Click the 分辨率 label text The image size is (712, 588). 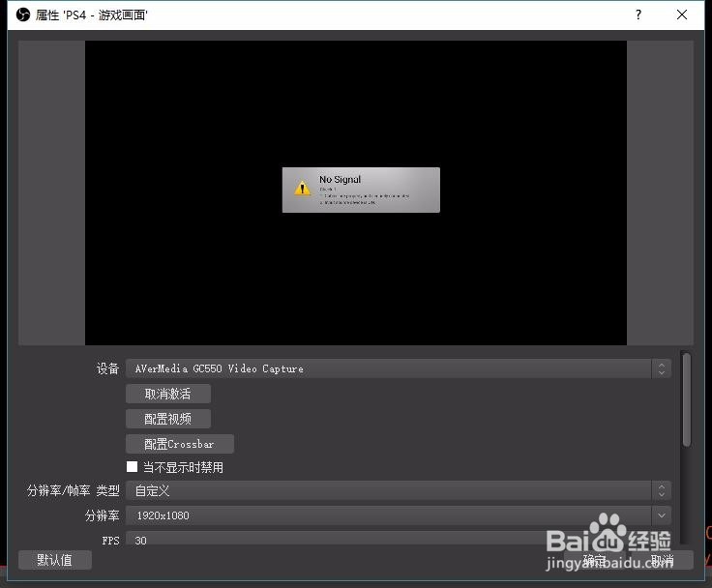coord(103,515)
